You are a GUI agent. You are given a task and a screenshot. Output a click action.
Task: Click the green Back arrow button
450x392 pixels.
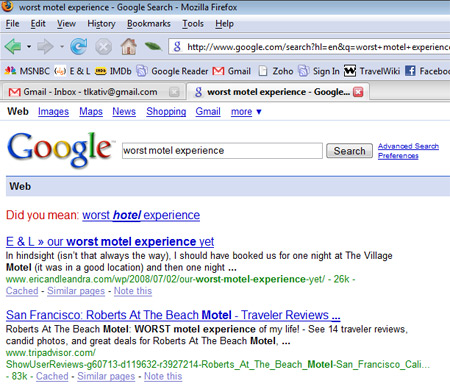[13, 46]
